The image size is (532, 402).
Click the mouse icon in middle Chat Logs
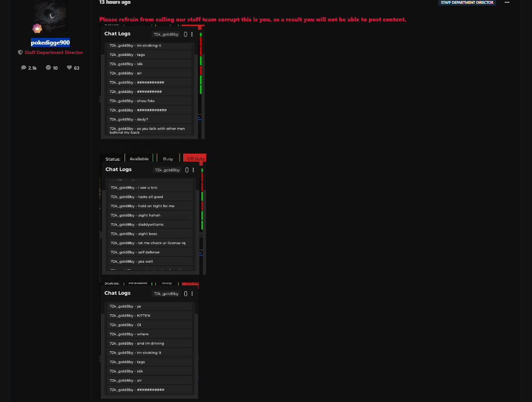coord(187,170)
